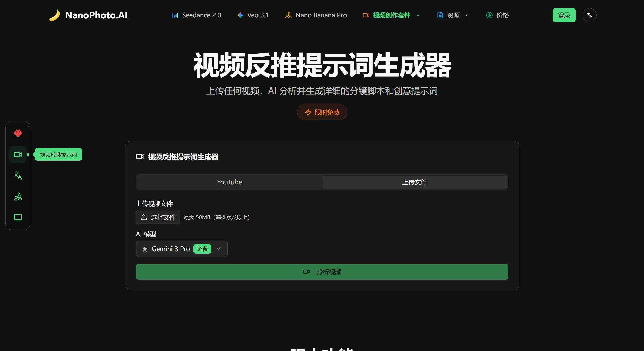644x351 pixels.
Task: Click the 分析视频 analyze button
Action: click(322, 272)
